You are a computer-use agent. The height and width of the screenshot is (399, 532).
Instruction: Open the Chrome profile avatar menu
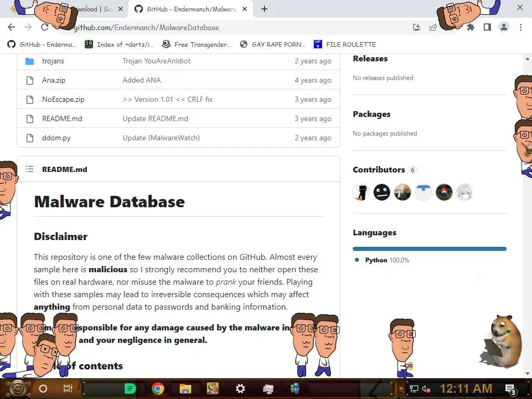click(x=504, y=27)
